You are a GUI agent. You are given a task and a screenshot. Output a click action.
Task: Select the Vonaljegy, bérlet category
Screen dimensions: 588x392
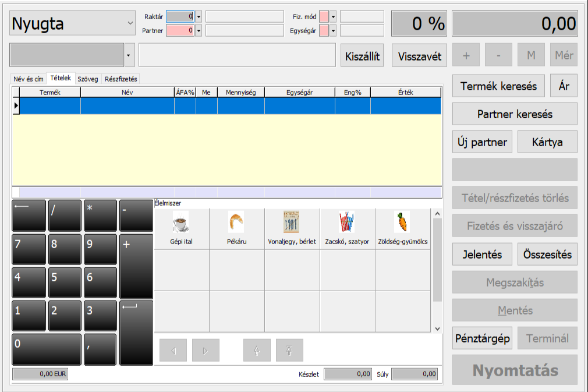coord(292,229)
